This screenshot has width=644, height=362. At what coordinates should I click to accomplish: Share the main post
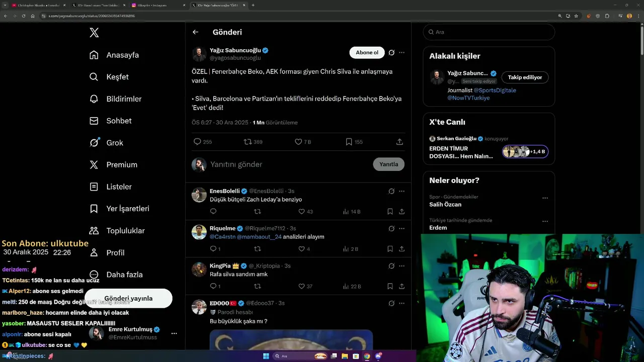[x=399, y=142]
